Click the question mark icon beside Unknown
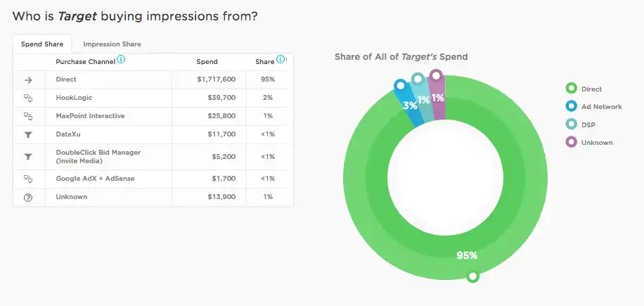This screenshot has height=306, width=644. (x=28, y=197)
